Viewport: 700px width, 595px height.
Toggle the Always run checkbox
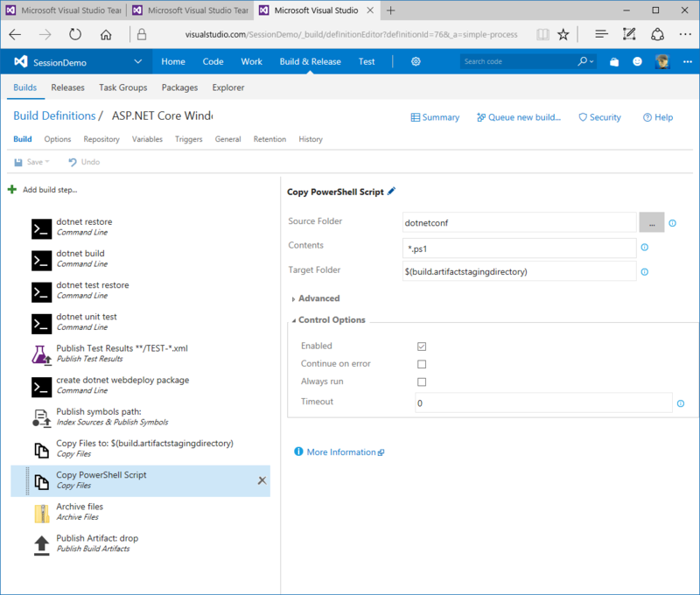(x=422, y=382)
